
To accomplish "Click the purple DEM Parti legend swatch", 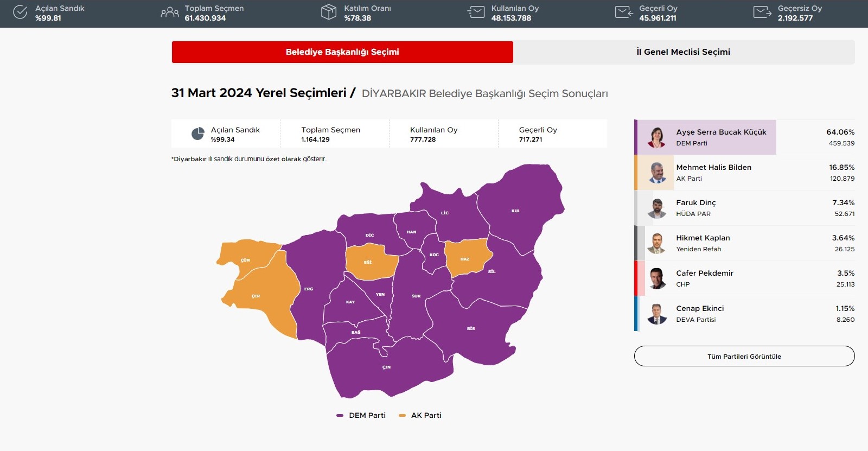I will coord(340,416).
